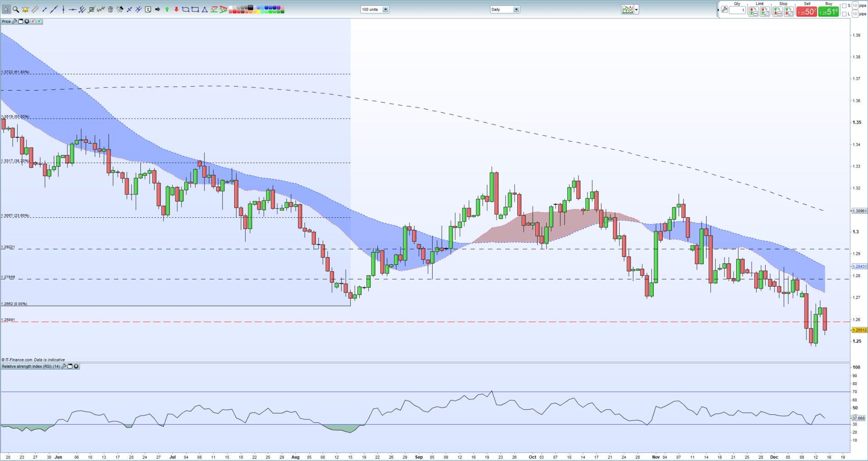Click the Qty input field
Viewport: 868px width, 461px height.
(737, 10)
